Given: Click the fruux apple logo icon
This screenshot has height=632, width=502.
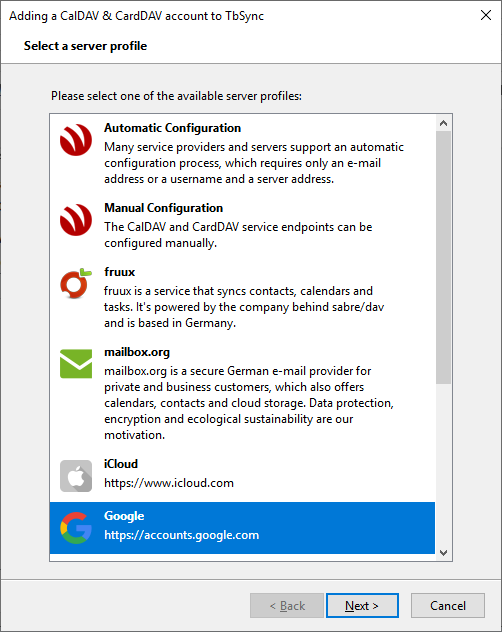Looking at the screenshot, I should [x=76, y=283].
